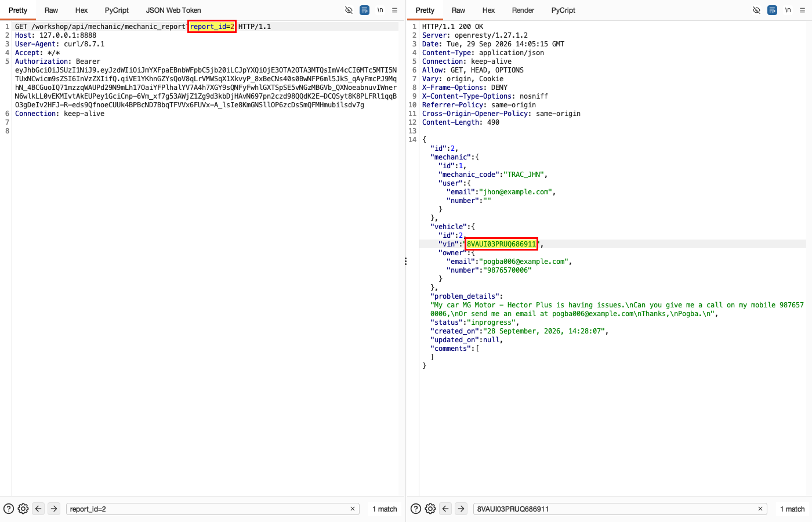The height and width of the screenshot is (522, 812).
Task: Go to next match in response search
Action: point(461,509)
